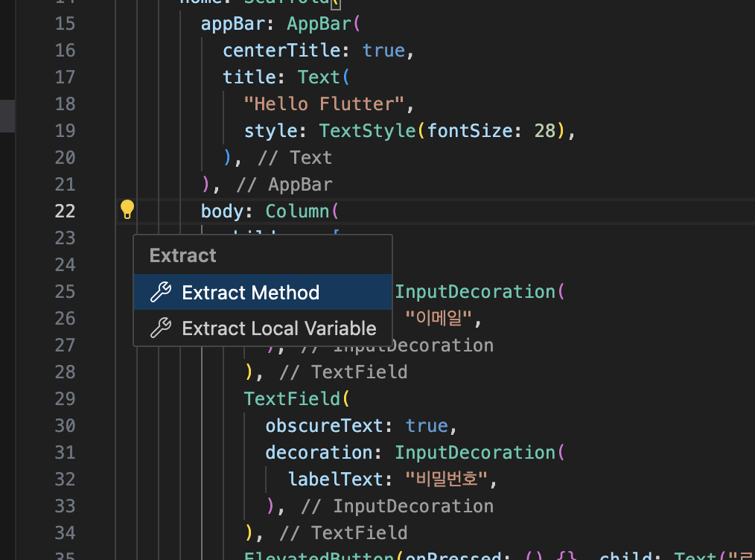The width and height of the screenshot is (755, 560).
Task: Click the true value on line 16
Action: tap(383, 51)
